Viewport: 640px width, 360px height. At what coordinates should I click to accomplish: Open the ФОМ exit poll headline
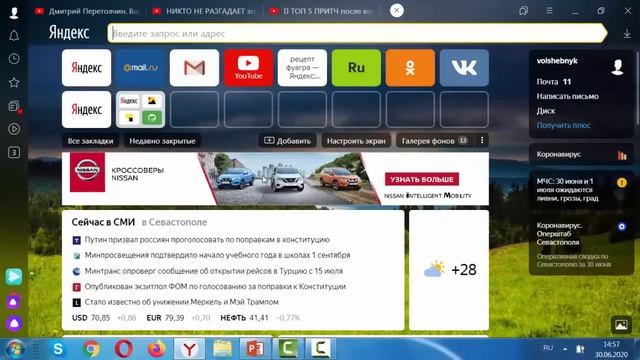click(215, 287)
